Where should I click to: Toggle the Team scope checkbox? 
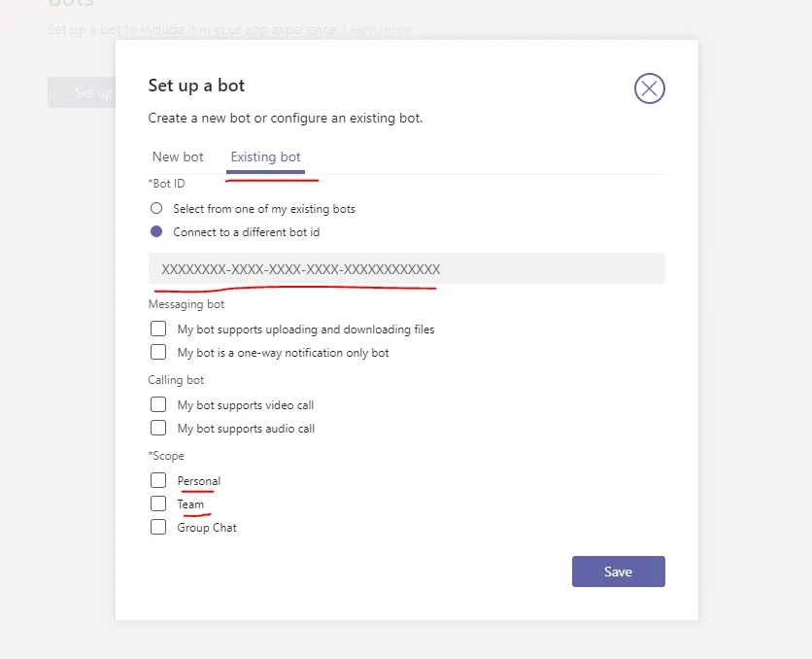click(x=158, y=504)
